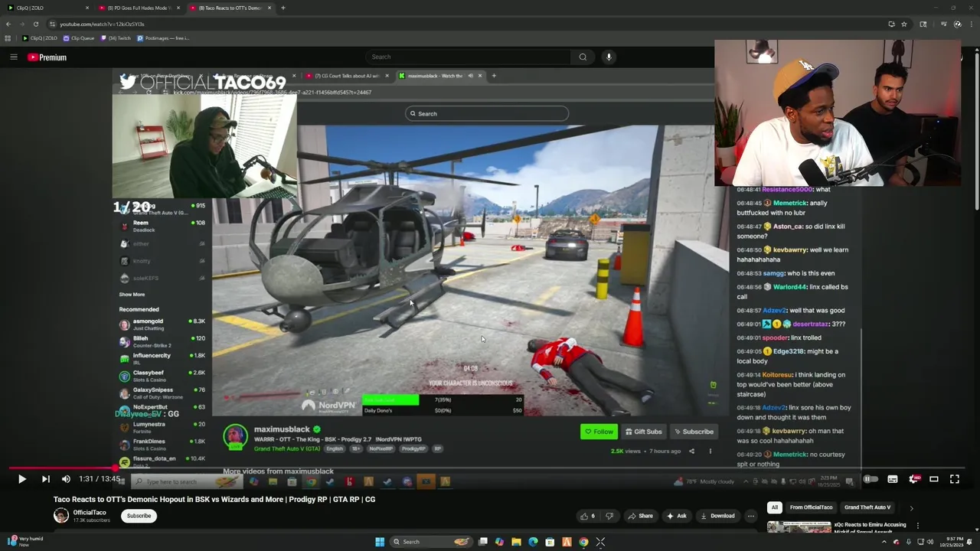Open the player settings gear
The height and width of the screenshot is (551, 980).
coord(913,479)
